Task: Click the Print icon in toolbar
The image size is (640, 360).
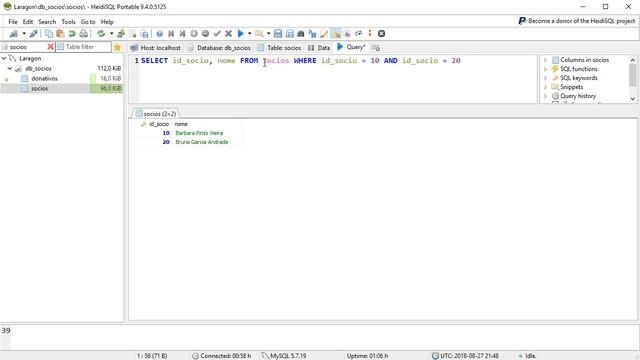Action: click(x=83, y=34)
